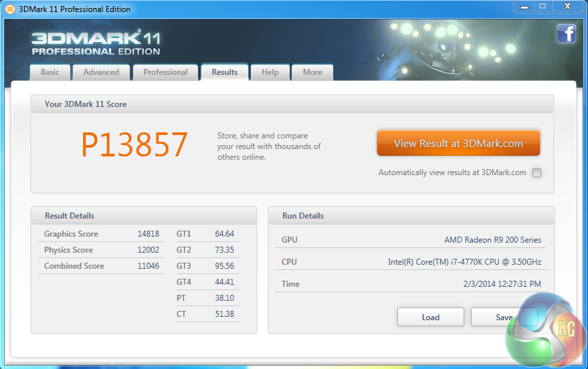The image size is (588, 369).
Task: Click the GT3 value 95.56
Action: [224, 266]
